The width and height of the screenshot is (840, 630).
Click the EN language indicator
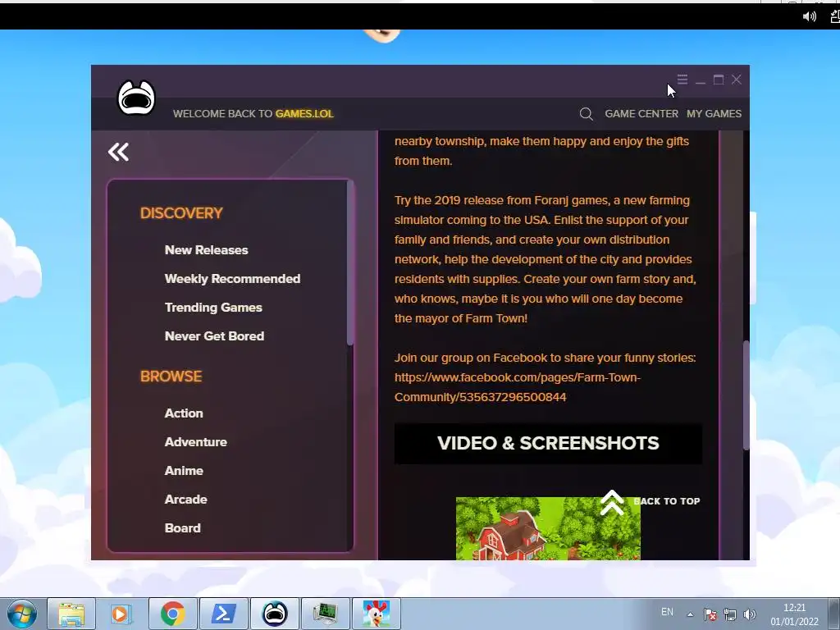[x=667, y=612]
